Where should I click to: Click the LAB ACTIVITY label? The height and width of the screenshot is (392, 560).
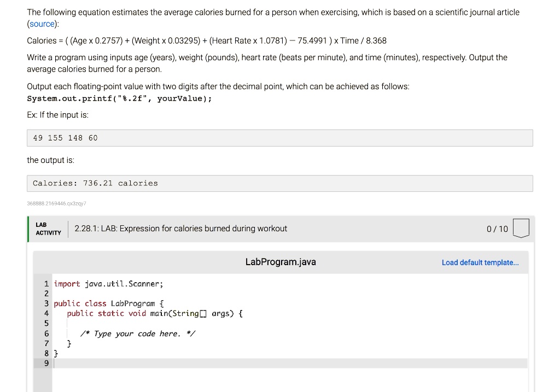pyautogui.click(x=48, y=229)
